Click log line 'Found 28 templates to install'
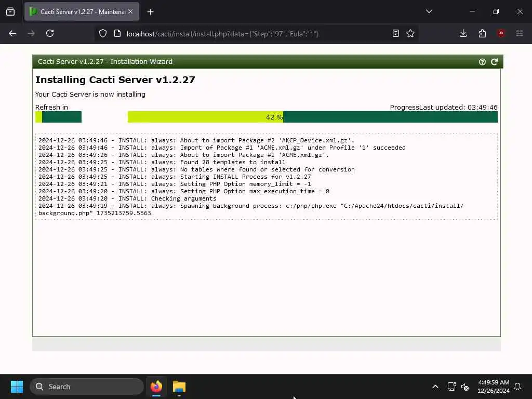Screen dimensions: 532x399 point(162,162)
